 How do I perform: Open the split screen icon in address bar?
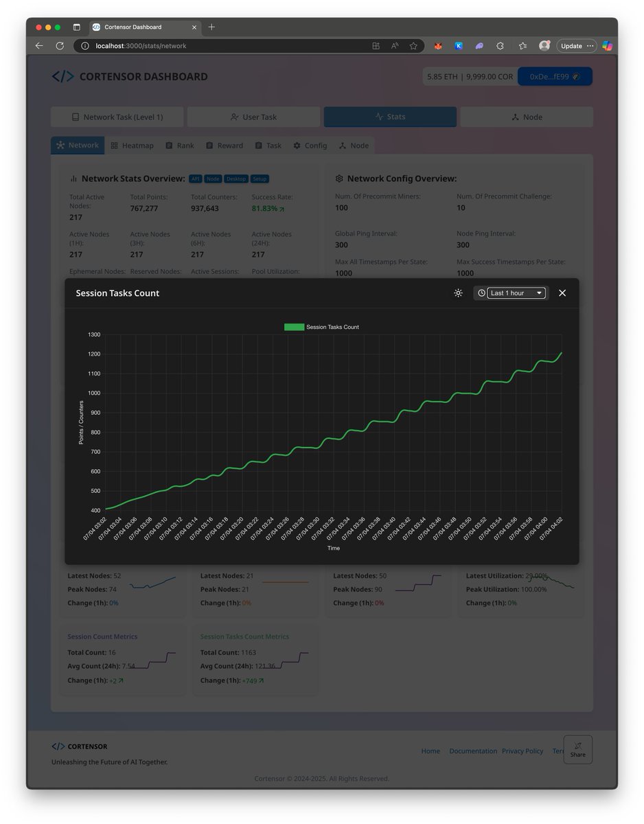376,46
